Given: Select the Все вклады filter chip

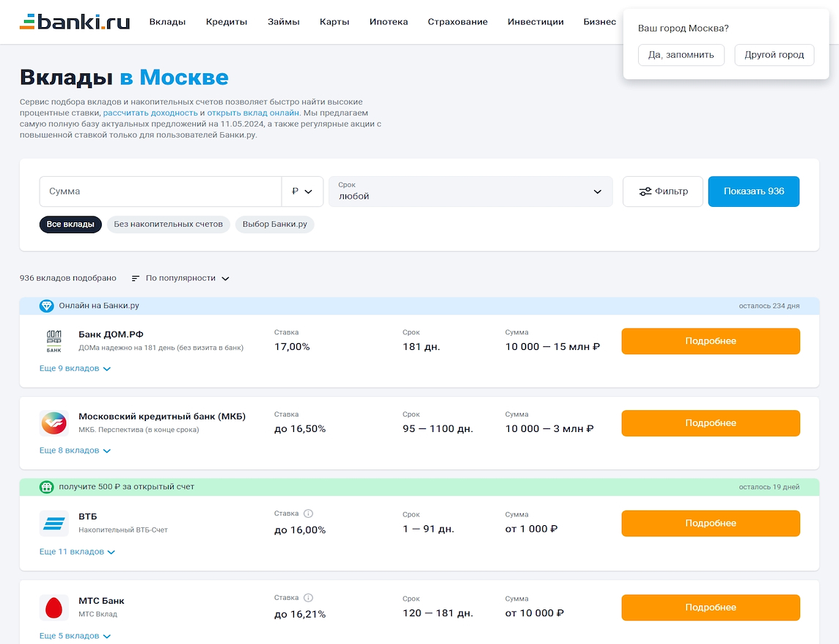Looking at the screenshot, I should click(70, 224).
